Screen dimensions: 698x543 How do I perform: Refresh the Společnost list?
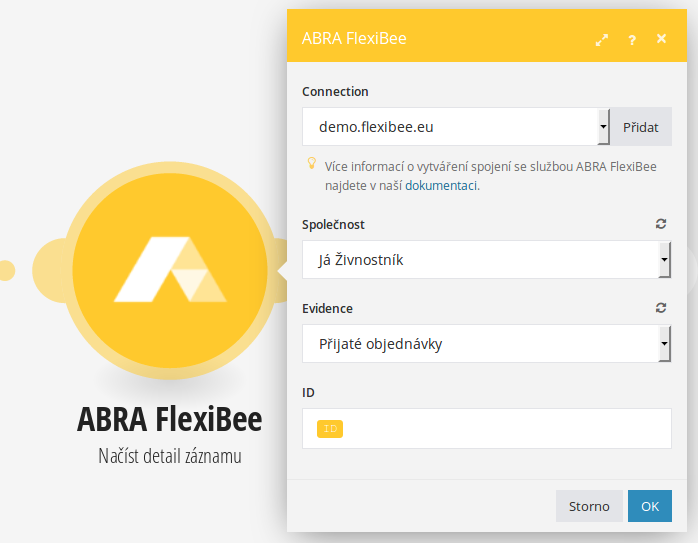tap(661, 224)
